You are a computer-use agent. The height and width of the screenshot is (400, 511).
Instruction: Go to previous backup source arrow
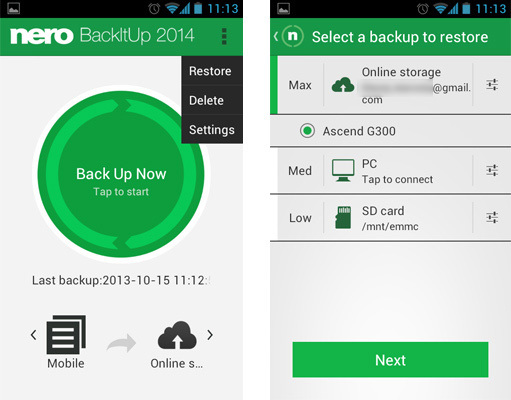(33, 335)
